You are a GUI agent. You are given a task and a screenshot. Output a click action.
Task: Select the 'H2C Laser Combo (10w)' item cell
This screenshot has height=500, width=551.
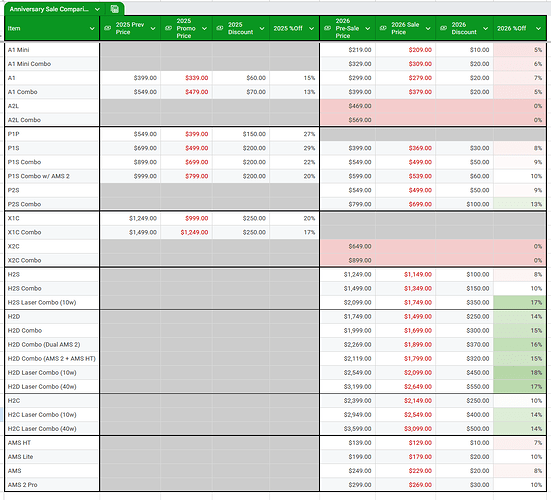pyautogui.click(x=52, y=415)
